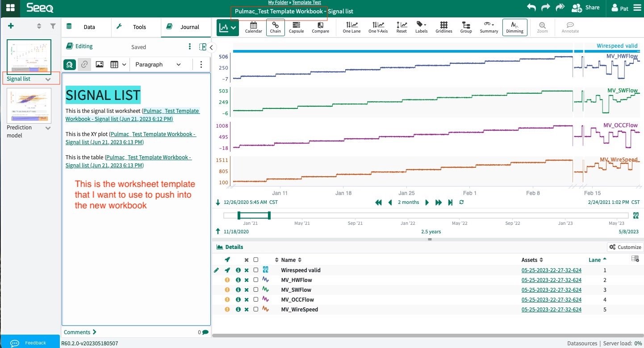Check the Wirespeed valid row checkbox
This screenshot has height=348, width=644.
pyautogui.click(x=256, y=270)
